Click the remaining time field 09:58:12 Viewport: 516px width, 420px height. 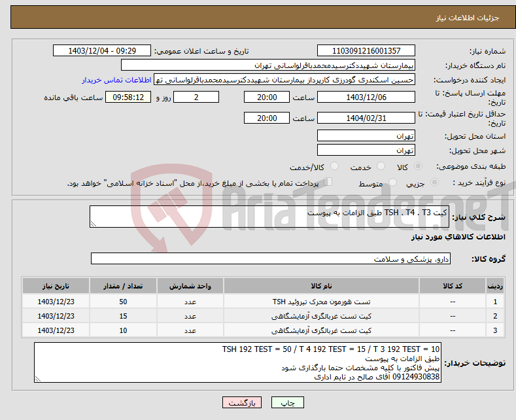128,97
